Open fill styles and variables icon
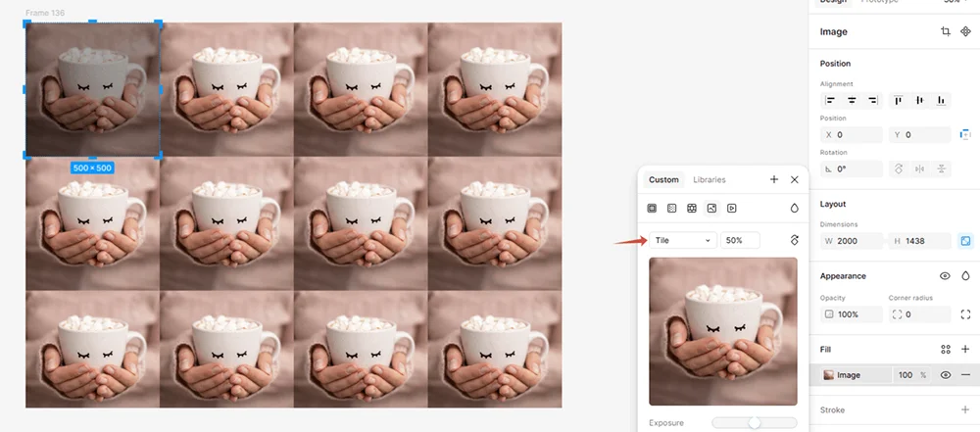 pyautogui.click(x=946, y=350)
